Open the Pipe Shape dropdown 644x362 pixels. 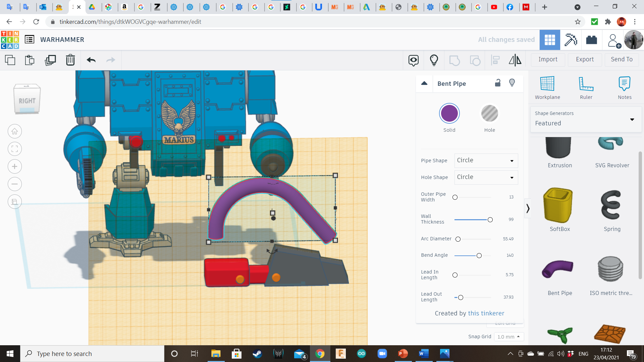click(486, 161)
